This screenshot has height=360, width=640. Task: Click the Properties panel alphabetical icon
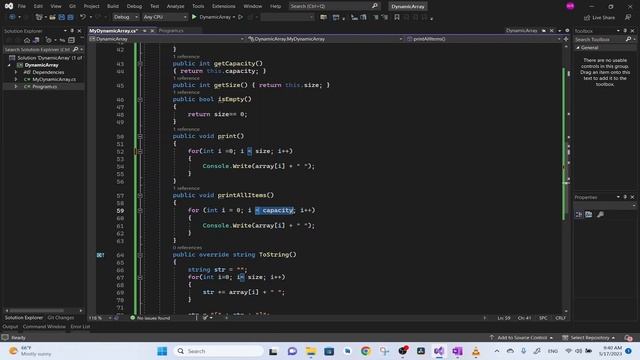589,215
